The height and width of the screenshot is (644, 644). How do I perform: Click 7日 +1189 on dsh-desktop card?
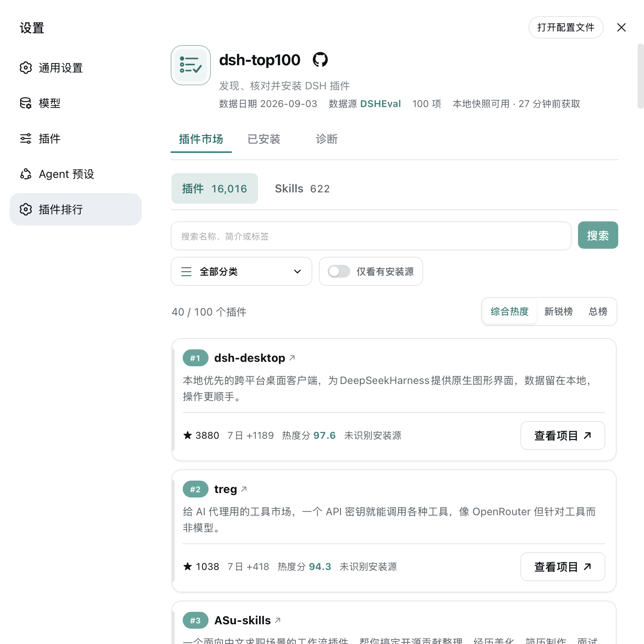tap(250, 436)
